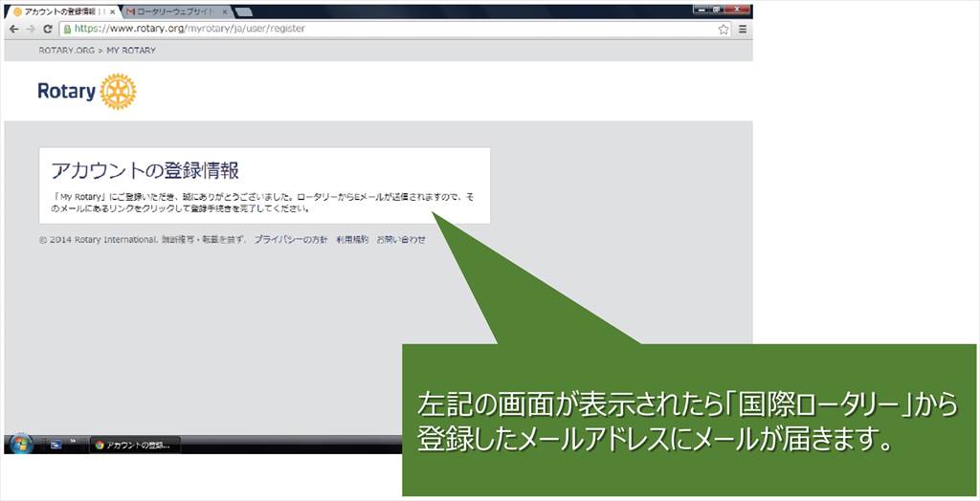Screen dimensions: 980x501
Task: Click the © 2014 Rotary International text
Action: (x=98, y=239)
